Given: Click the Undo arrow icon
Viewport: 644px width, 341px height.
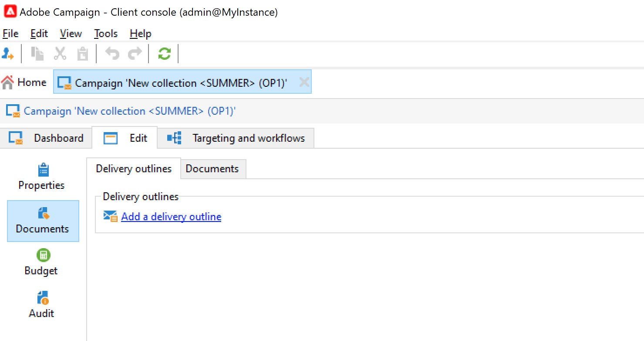Looking at the screenshot, I should point(112,54).
